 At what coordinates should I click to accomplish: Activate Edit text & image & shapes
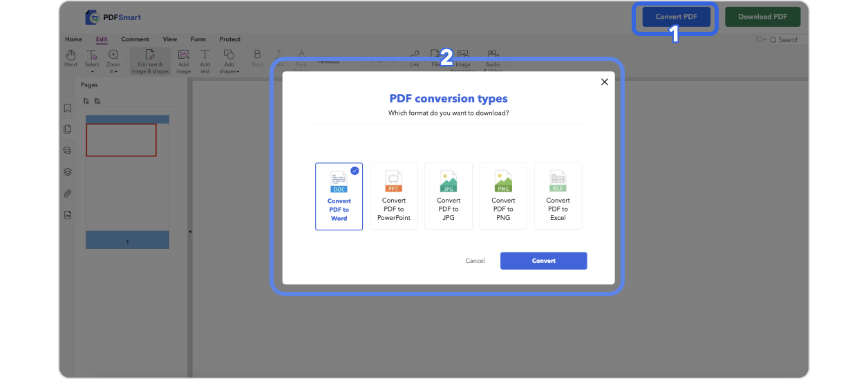click(x=150, y=60)
